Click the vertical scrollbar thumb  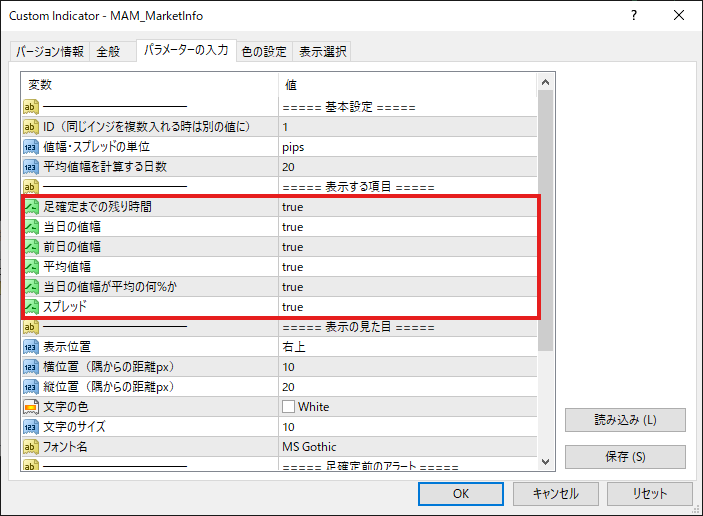coord(545,221)
